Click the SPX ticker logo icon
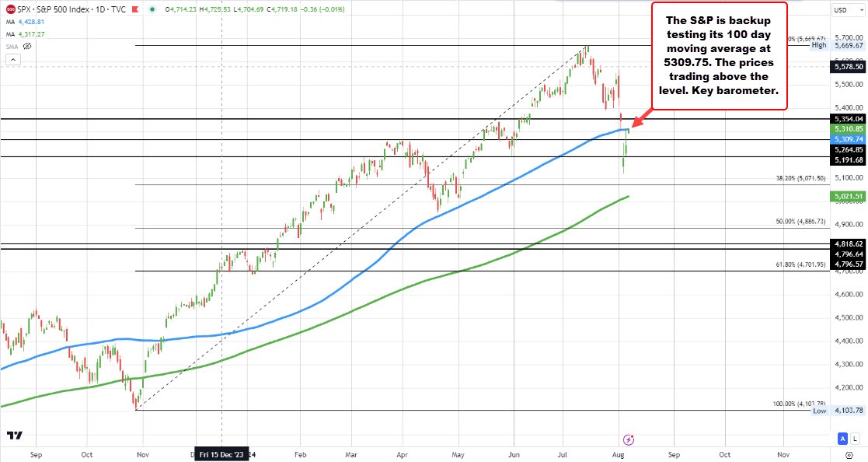868x462 pixels. 10,9
